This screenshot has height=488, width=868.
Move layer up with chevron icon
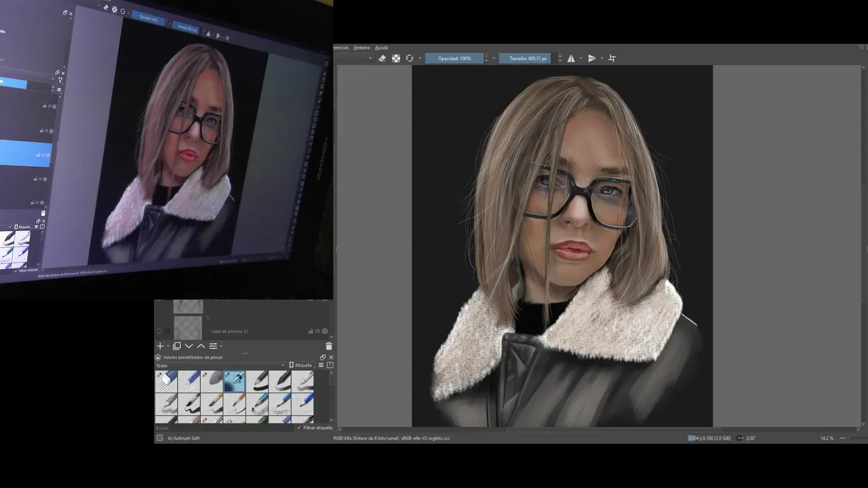(201, 346)
